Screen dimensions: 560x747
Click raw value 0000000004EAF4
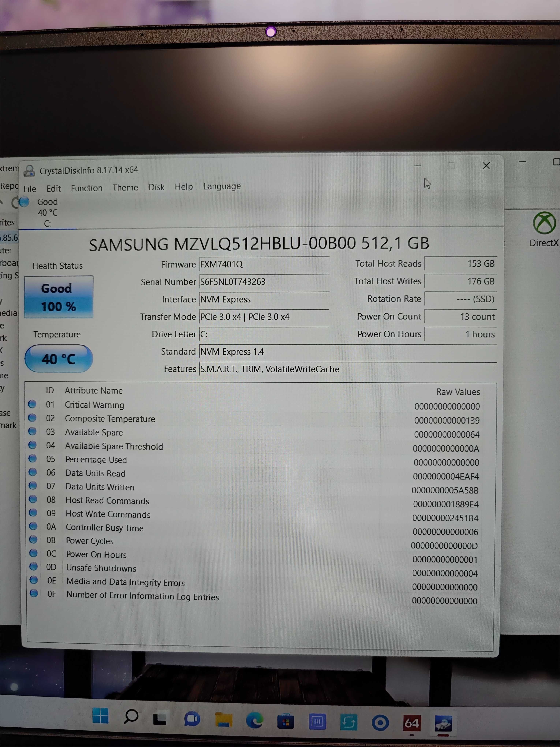click(x=446, y=477)
